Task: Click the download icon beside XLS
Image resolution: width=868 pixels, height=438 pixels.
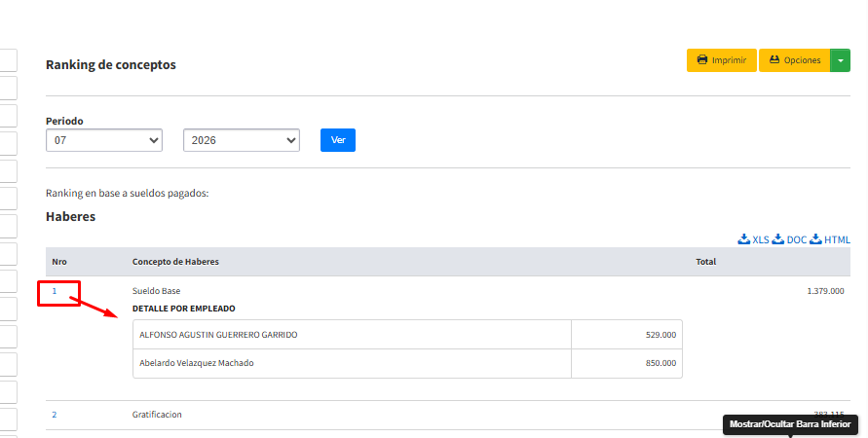Action: [744, 238]
